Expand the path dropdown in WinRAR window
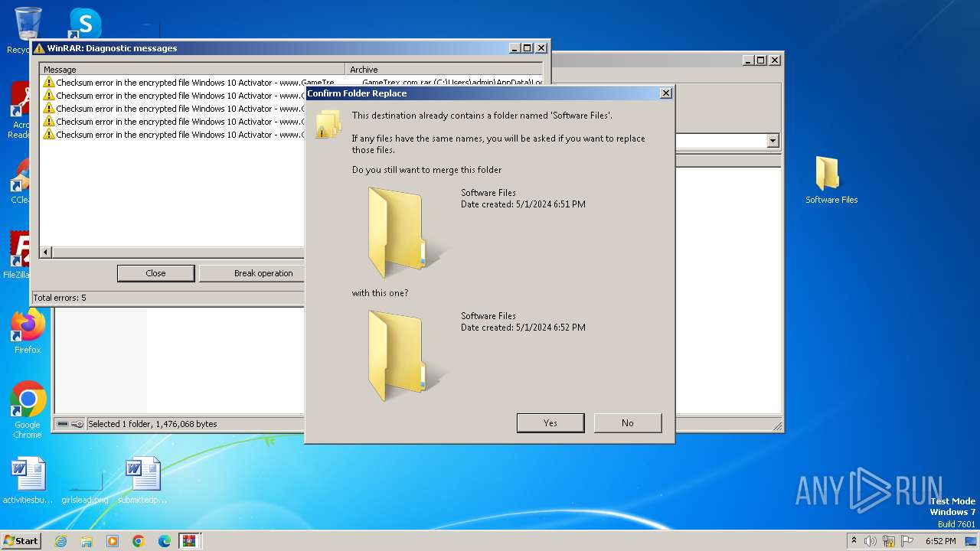 click(773, 141)
